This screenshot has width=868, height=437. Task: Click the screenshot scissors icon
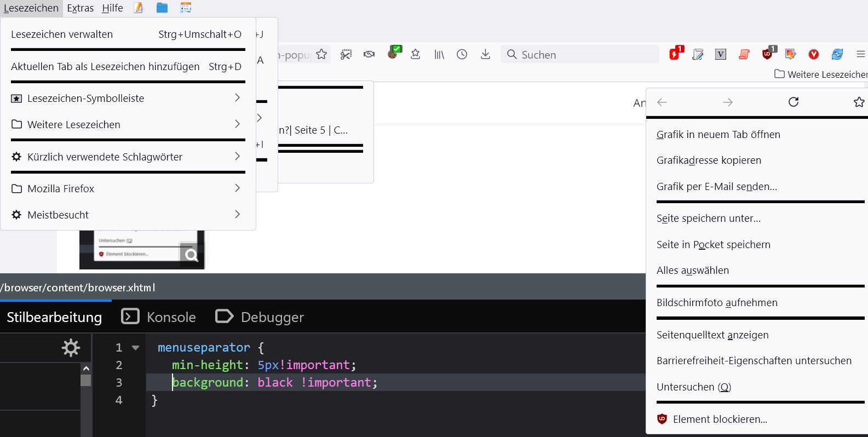coord(346,54)
